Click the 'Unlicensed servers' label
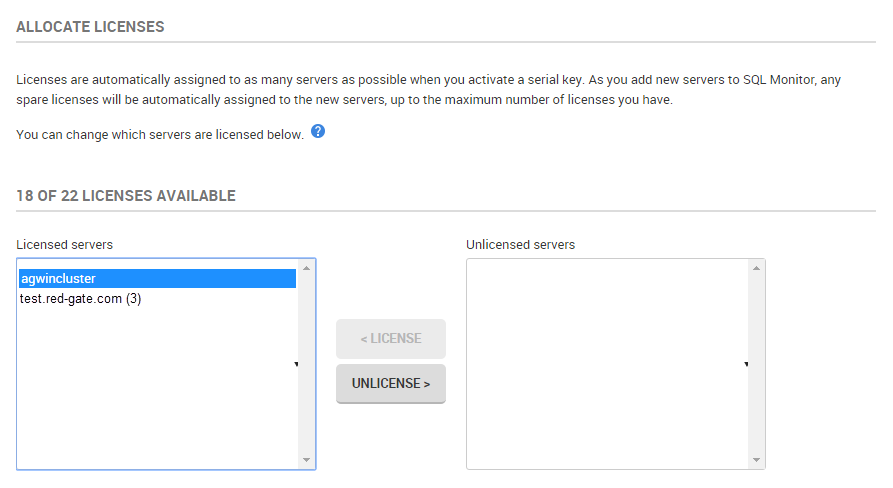This screenshot has height=488, width=893. pyautogui.click(x=520, y=244)
